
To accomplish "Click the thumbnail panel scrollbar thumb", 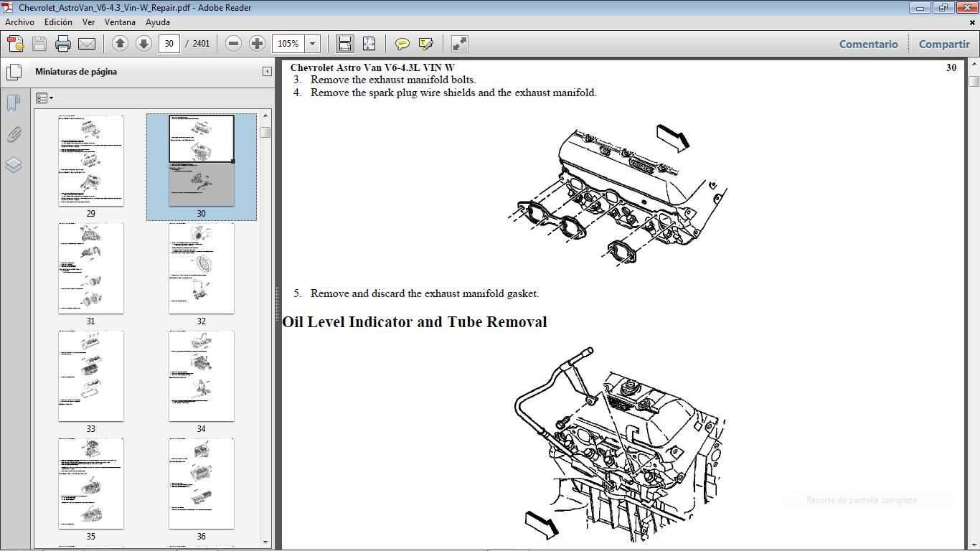I will (x=265, y=132).
